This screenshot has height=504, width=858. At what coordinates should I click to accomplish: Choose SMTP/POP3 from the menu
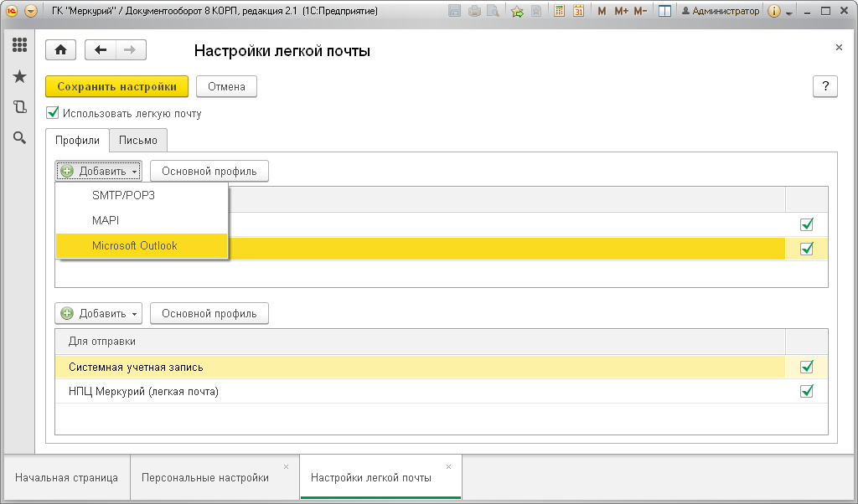point(142,195)
